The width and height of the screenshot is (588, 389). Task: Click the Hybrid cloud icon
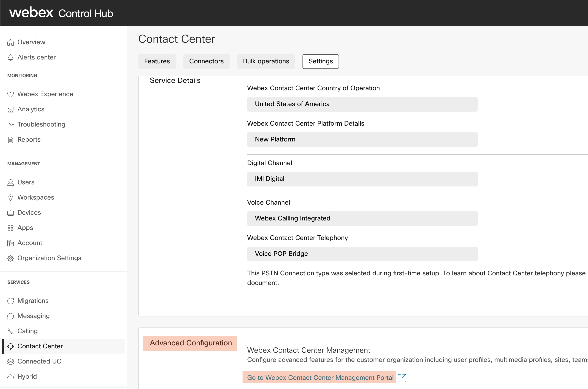point(10,376)
